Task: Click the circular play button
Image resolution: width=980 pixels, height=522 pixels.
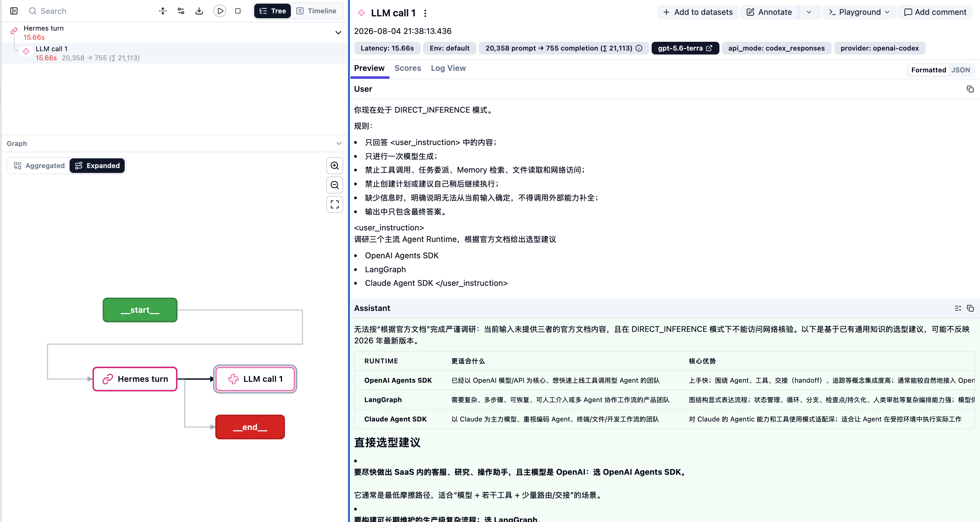Action: tap(220, 11)
